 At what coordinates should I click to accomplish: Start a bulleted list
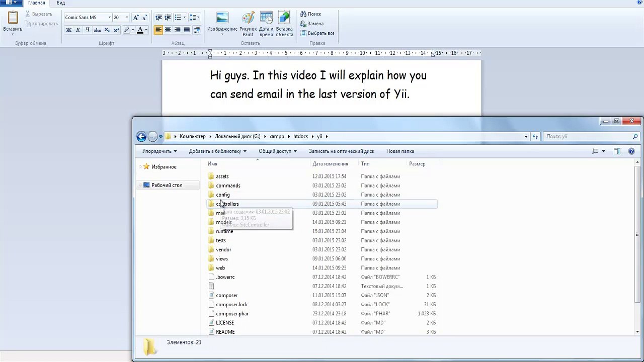178,18
